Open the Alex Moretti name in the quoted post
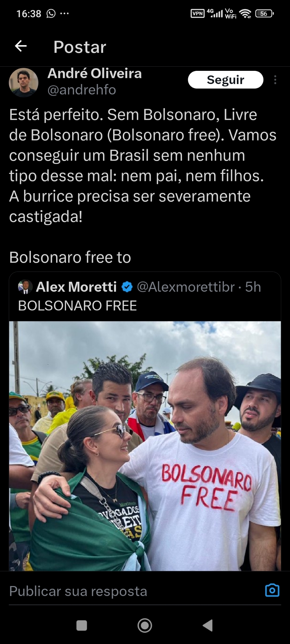 (x=76, y=287)
